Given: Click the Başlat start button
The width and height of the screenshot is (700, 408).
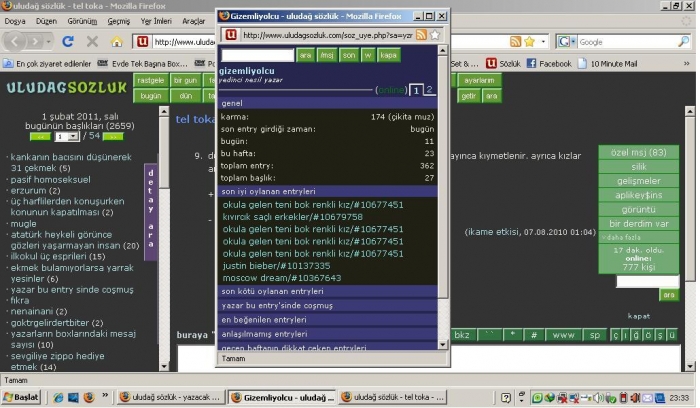Looking at the screenshot, I should [x=20, y=397].
